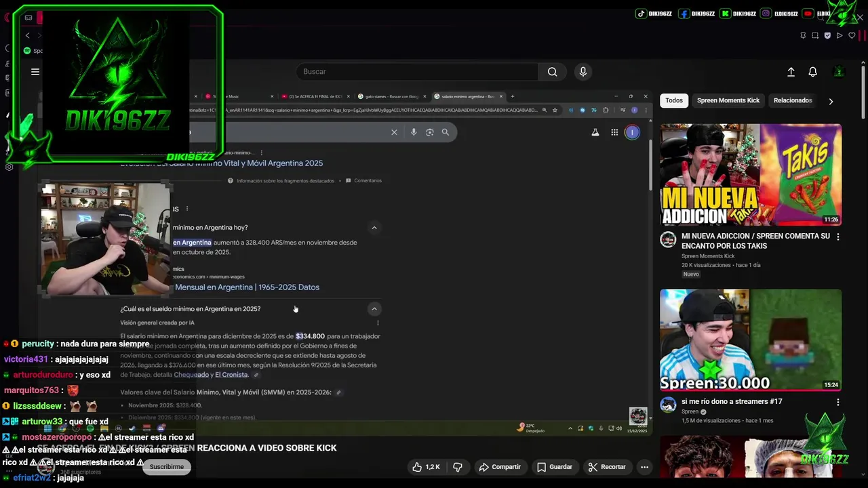Like the video with thumbs-up button

[x=426, y=467]
